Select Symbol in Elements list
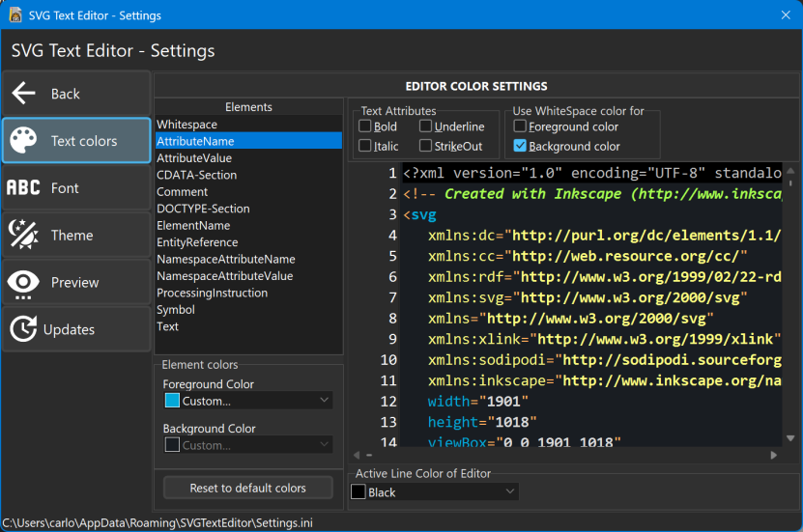 click(x=249, y=310)
